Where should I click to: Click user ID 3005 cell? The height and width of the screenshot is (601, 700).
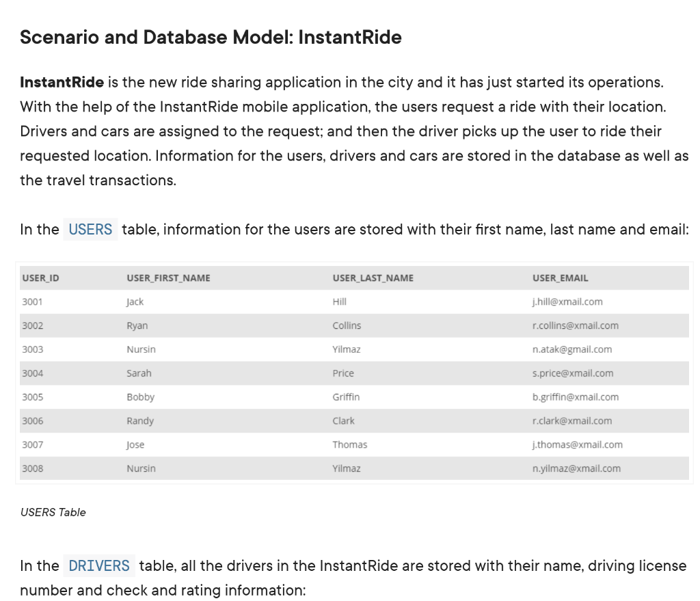[x=33, y=397]
